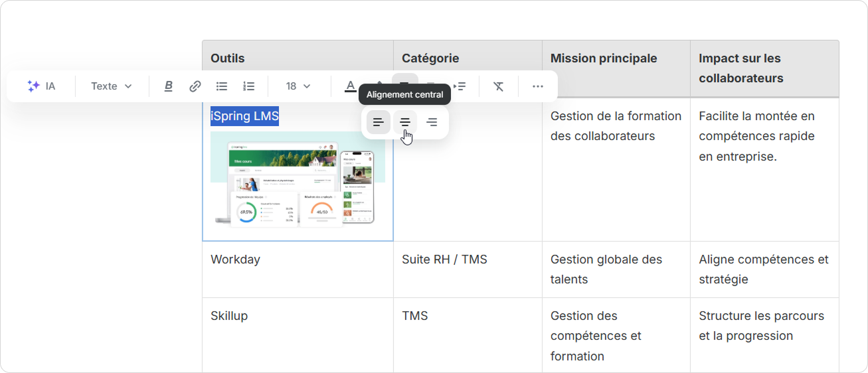
Task: Click the iSpring LMS product image
Action: [298, 179]
